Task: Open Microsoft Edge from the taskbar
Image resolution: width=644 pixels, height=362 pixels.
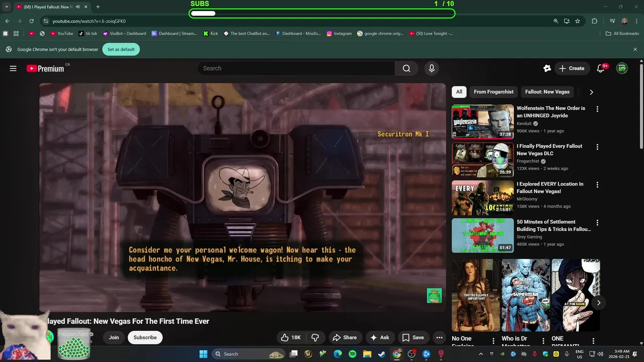Action: click(338, 354)
